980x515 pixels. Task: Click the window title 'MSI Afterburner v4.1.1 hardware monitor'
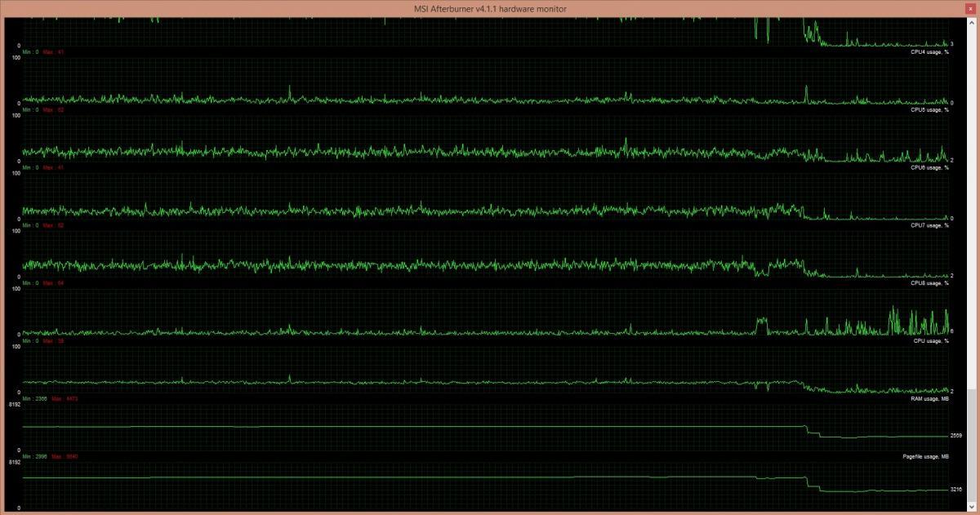tap(490, 8)
